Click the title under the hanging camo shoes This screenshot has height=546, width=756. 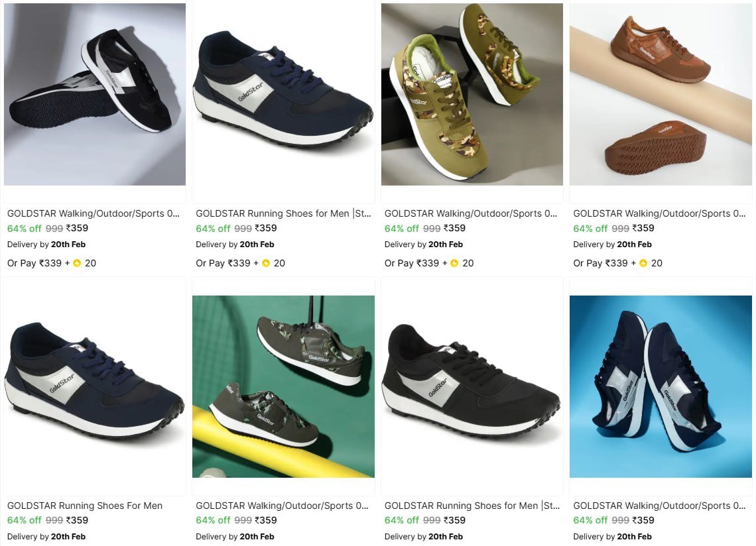[x=282, y=506]
